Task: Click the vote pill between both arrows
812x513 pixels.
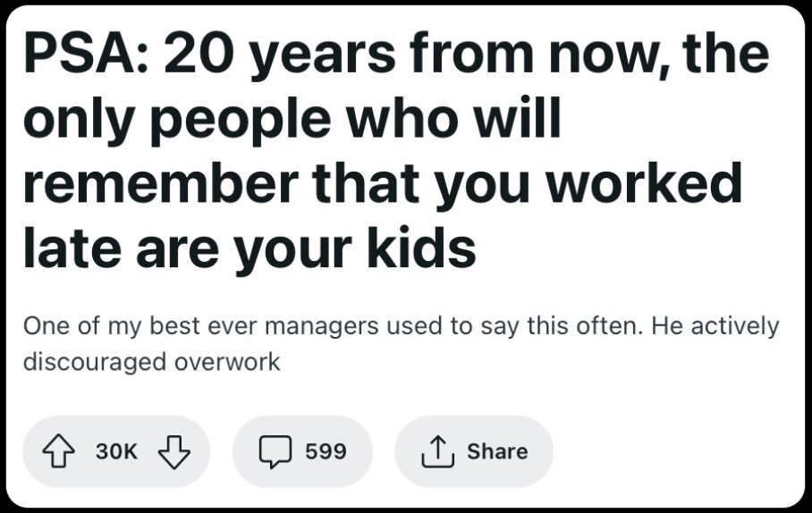Action: (116, 451)
